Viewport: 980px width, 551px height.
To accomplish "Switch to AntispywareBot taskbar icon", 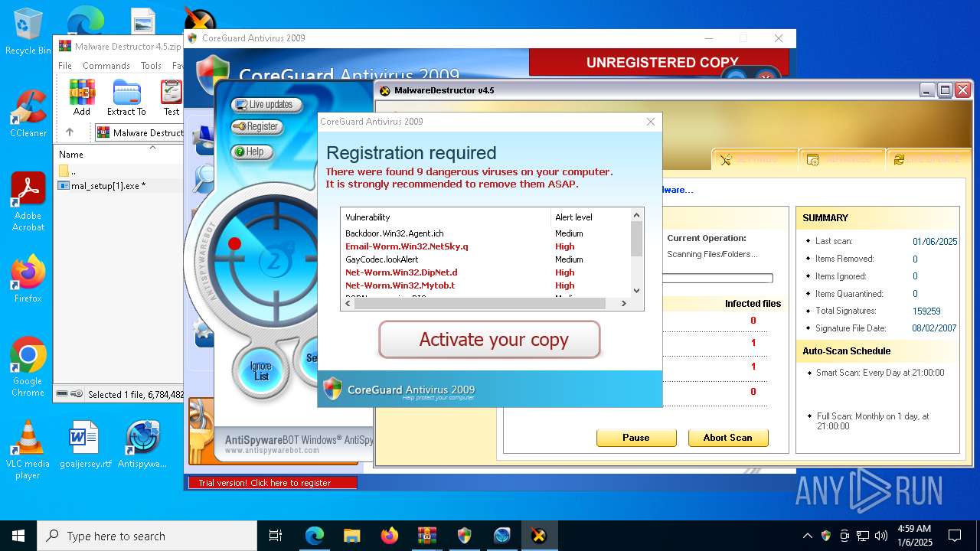I will (x=501, y=536).
